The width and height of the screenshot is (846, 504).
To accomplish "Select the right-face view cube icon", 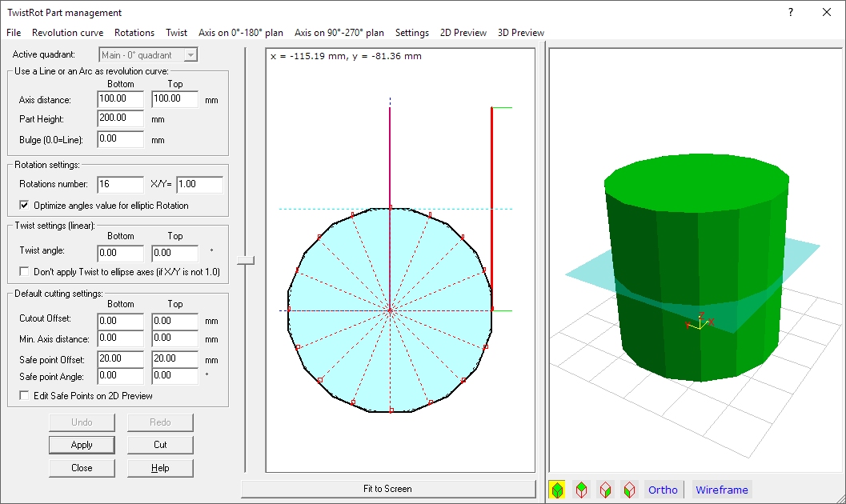I will pyautogui.click(x=606, y=490).
